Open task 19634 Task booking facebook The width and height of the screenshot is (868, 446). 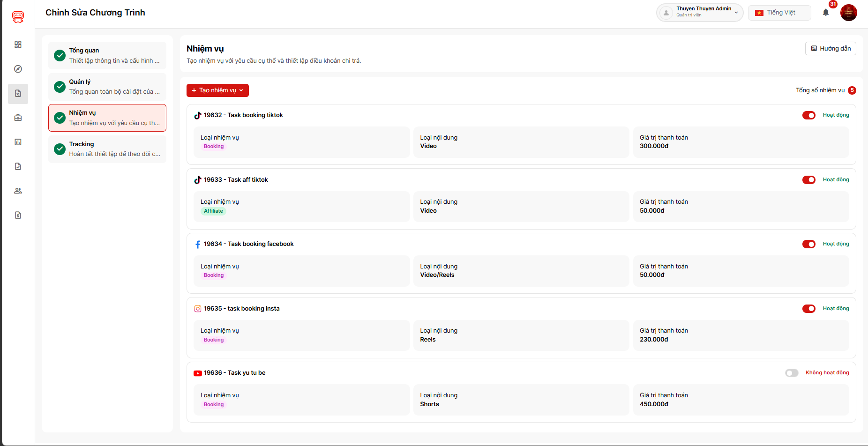pyautogui.click(x=248, y=244)
